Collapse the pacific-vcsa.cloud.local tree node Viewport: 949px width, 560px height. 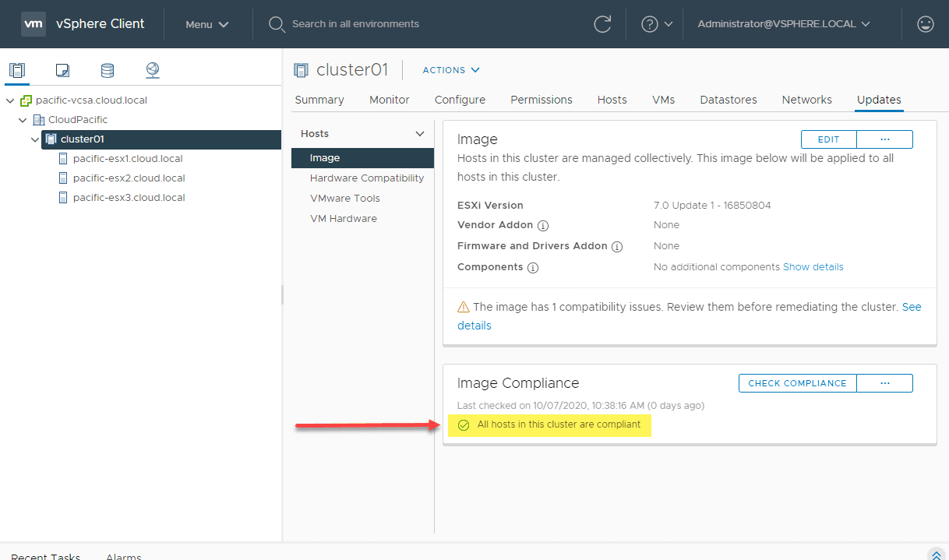pyautogui.click(x=10, y=100)
